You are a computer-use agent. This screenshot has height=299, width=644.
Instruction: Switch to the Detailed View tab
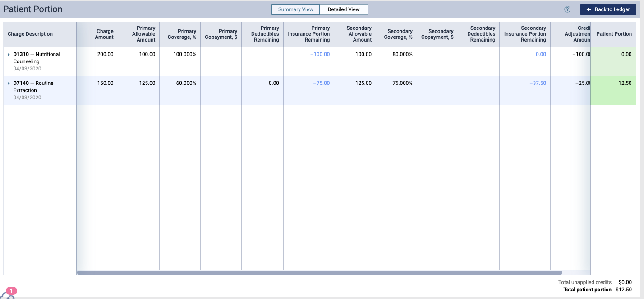[x=344, y=9]
